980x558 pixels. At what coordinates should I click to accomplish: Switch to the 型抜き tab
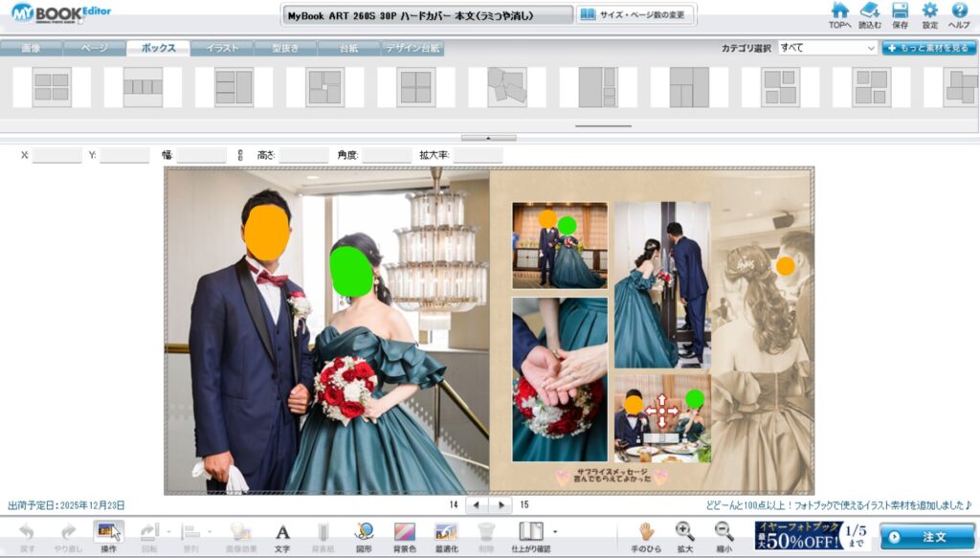(284, 48)
